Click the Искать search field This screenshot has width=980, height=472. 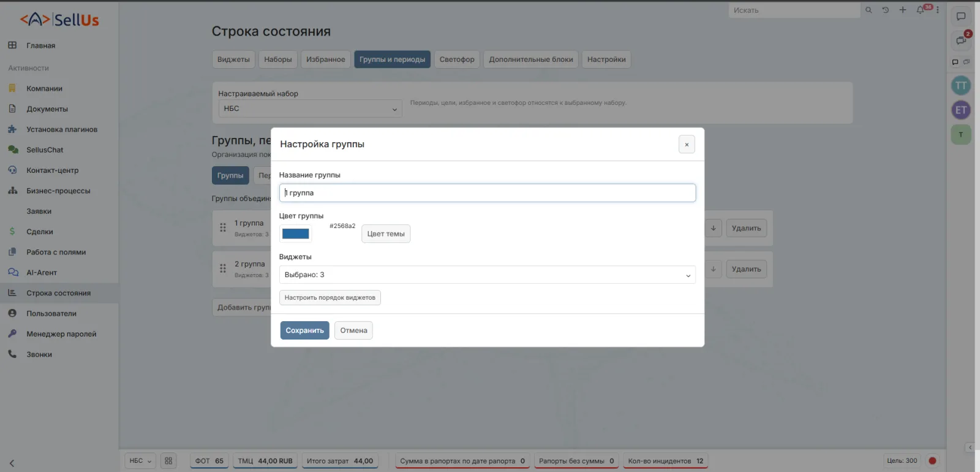794,10
